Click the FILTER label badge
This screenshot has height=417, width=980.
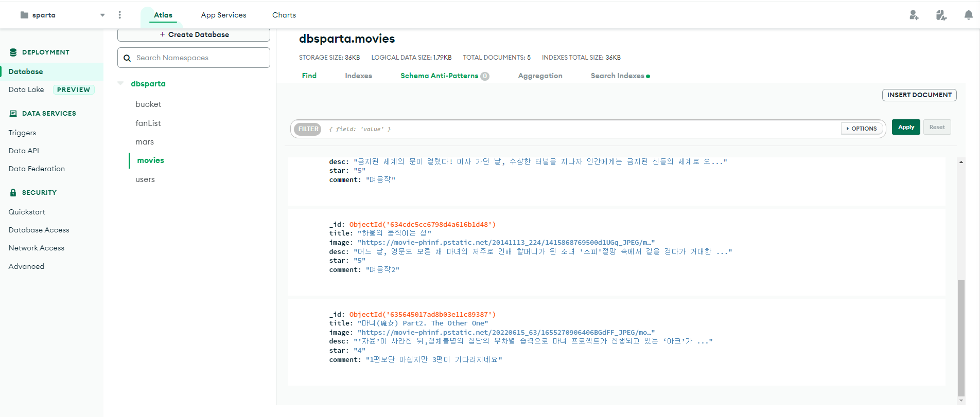(308, 129)
